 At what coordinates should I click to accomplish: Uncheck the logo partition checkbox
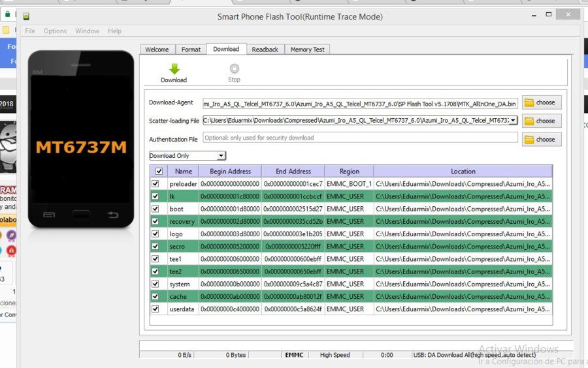click(x=155, y=234)
